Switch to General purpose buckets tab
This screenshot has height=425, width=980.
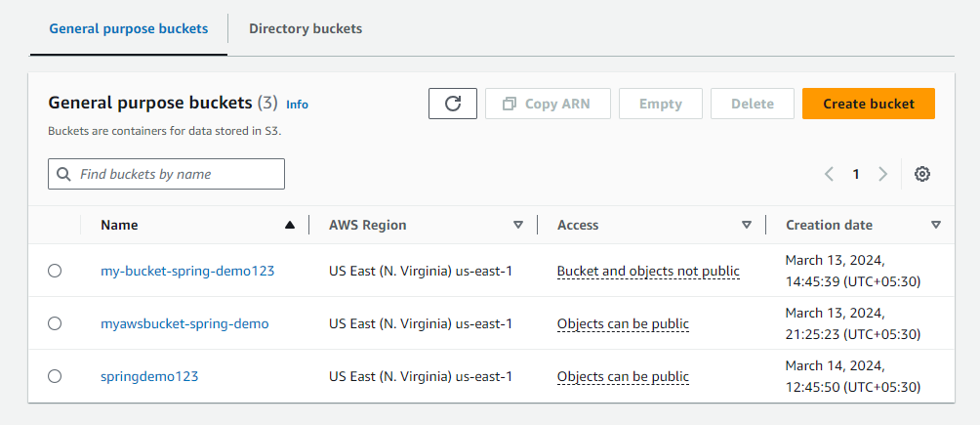pyautogui.click(x=128, y=28)
